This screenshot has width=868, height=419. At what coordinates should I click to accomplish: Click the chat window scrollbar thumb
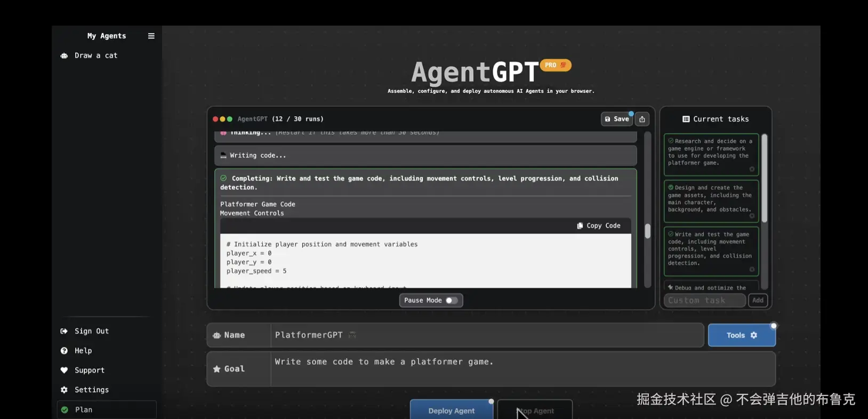tap(647, 231)
